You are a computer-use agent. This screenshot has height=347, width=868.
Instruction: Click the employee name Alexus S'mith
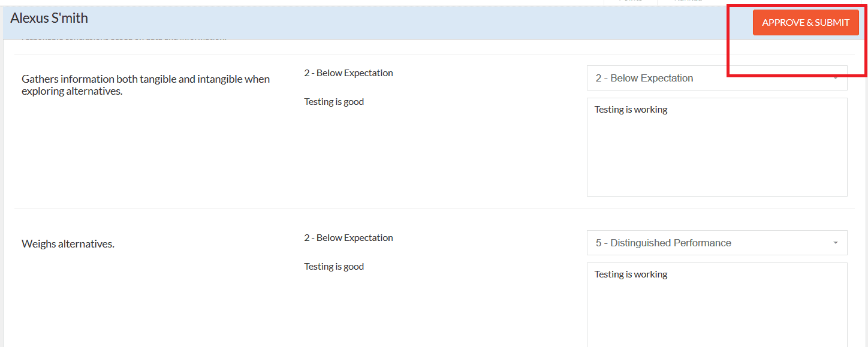(49, 18)
